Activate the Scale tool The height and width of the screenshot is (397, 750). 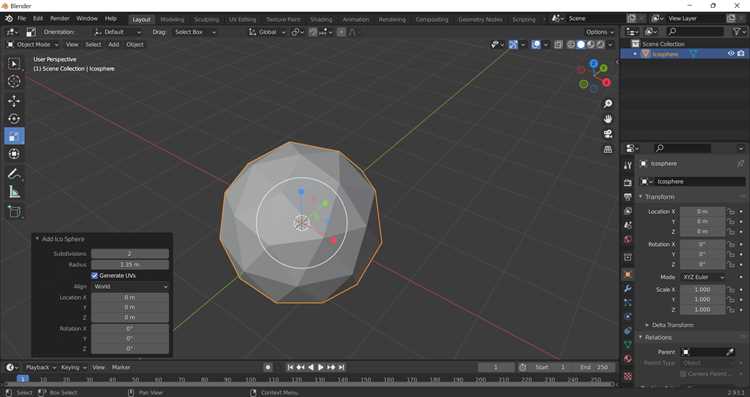coord(14,136)
